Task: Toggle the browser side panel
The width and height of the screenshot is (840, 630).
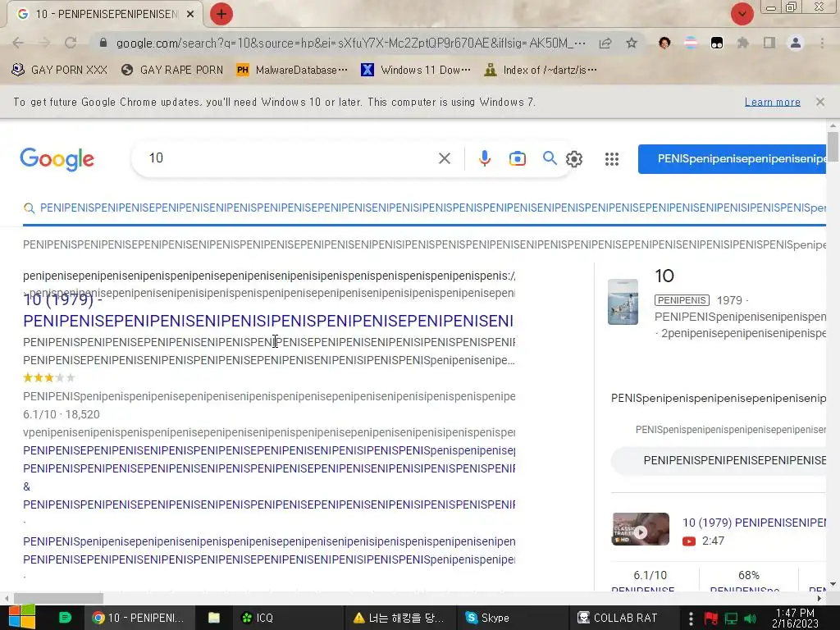Action: (x=769, y=43)
